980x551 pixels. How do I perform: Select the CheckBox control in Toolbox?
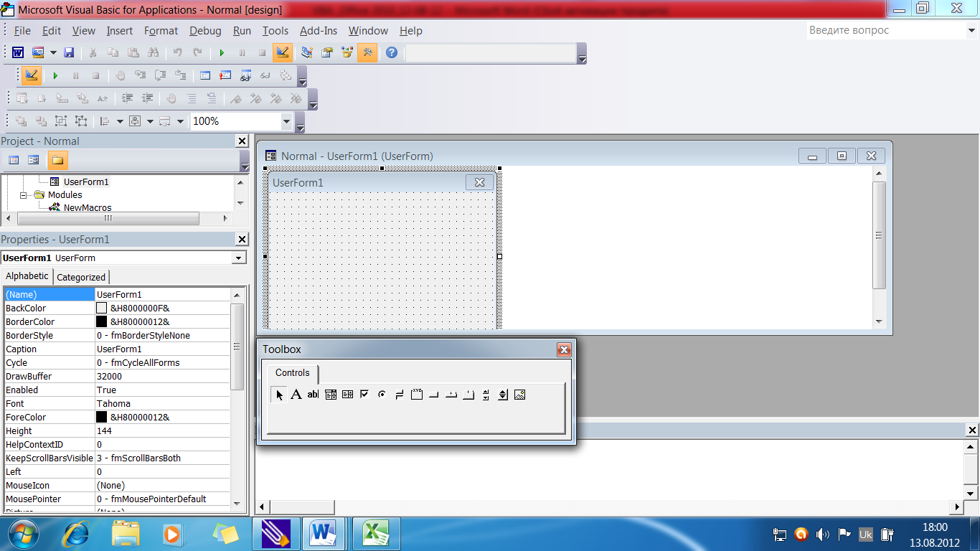(365, 394)
